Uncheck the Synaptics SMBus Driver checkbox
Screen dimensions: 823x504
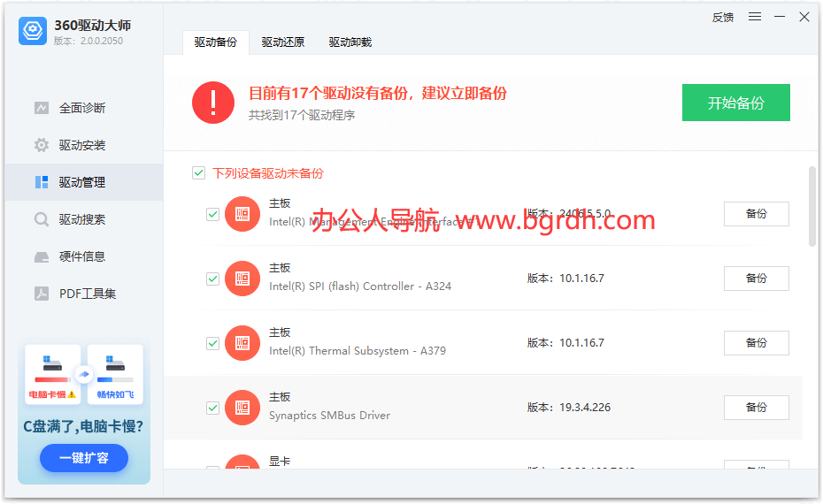click(212, 408)
